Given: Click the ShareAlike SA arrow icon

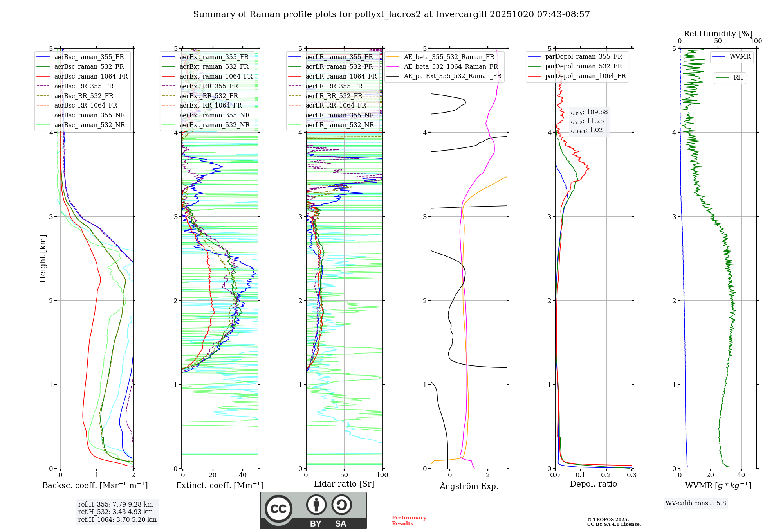Looking at the screenshot, I should (341, 505).
